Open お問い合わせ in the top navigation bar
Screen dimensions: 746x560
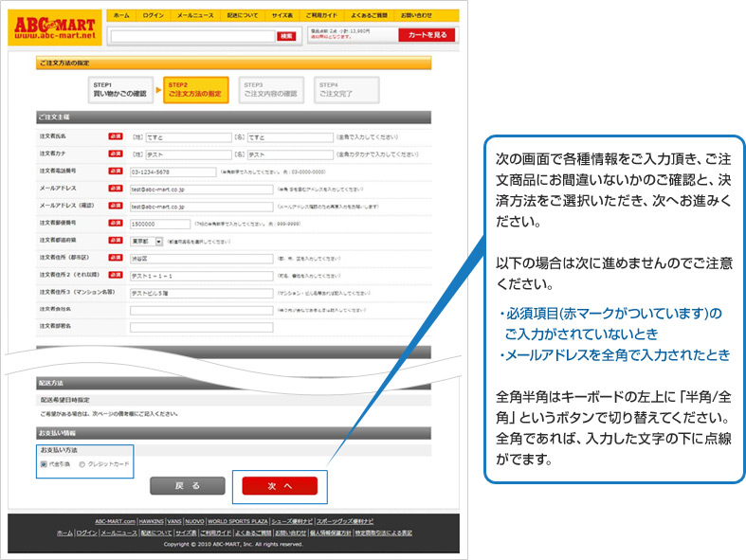click(x=416, y=16)
